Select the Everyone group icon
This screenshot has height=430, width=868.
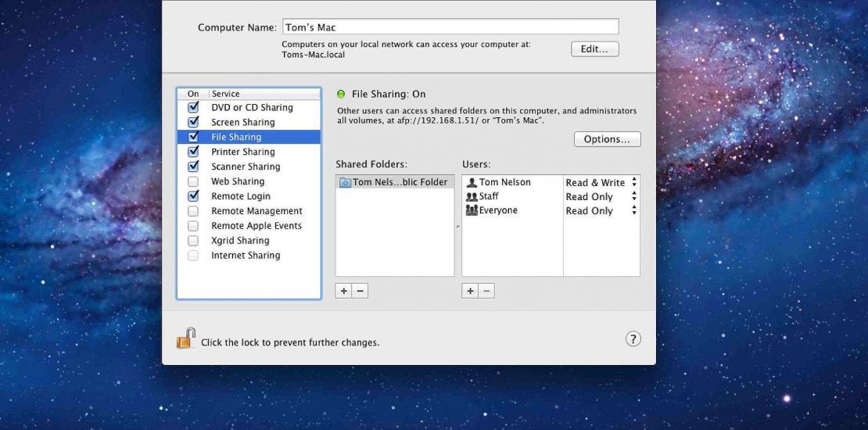click(472, 210)
